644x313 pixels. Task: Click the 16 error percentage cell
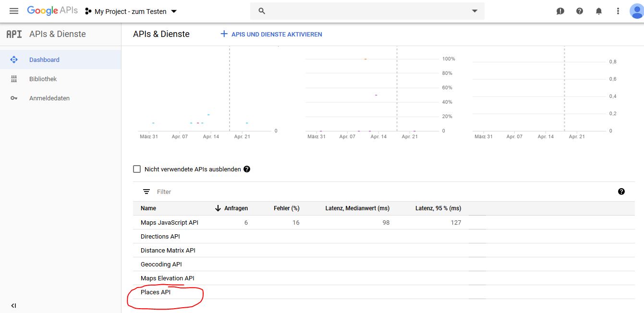296,222
